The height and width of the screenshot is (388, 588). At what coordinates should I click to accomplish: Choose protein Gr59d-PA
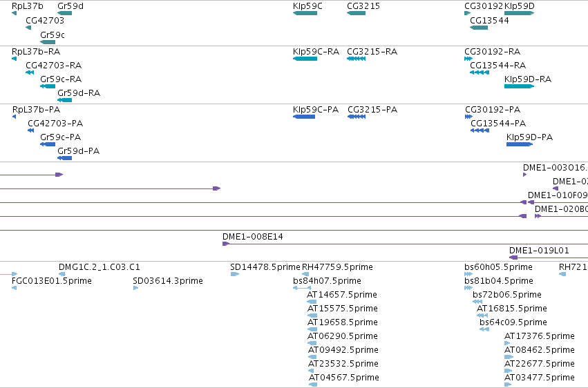[78, 151]
